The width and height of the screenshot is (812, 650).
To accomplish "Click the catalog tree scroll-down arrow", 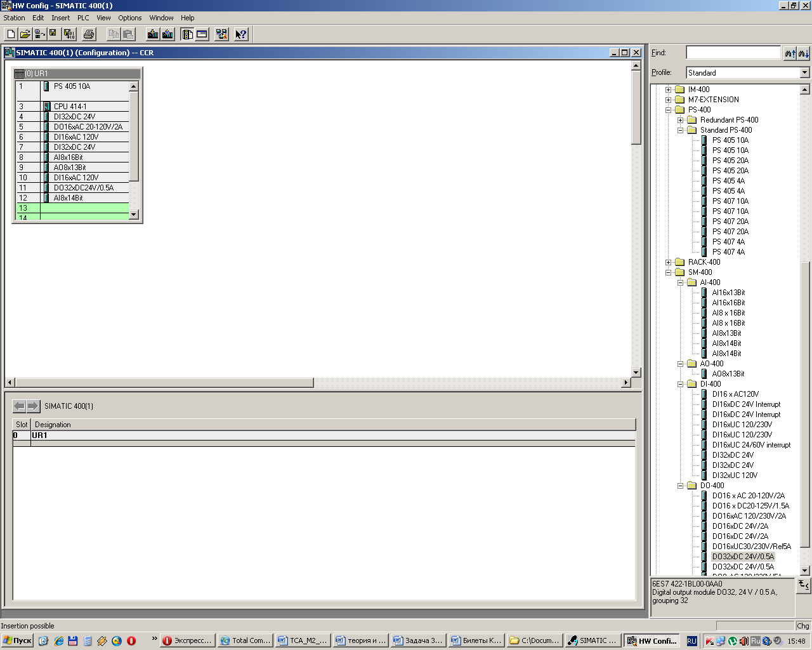I will pyautogui.click(x=805, y=570).
